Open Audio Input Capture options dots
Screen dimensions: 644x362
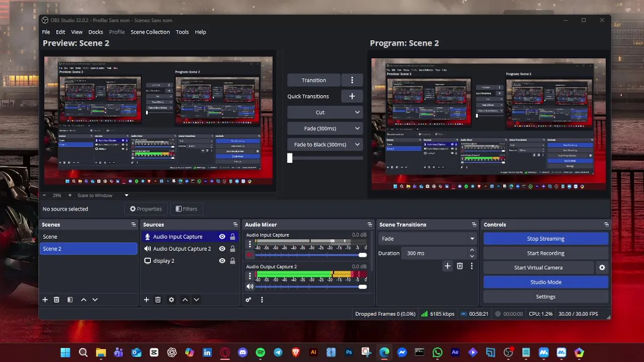point(250,244)
